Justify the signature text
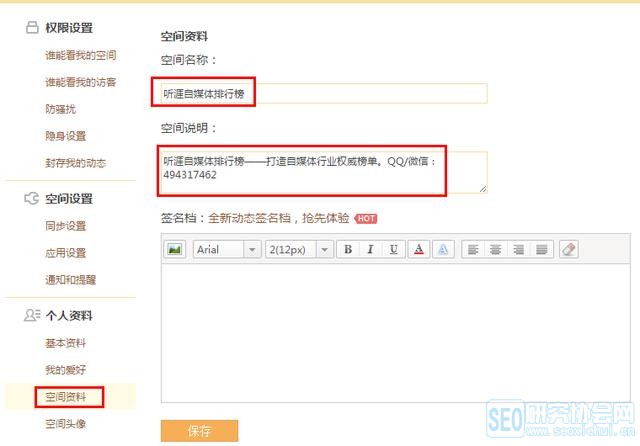The height and width of the screenshot is (446, 640). click(x=541, y=249)
